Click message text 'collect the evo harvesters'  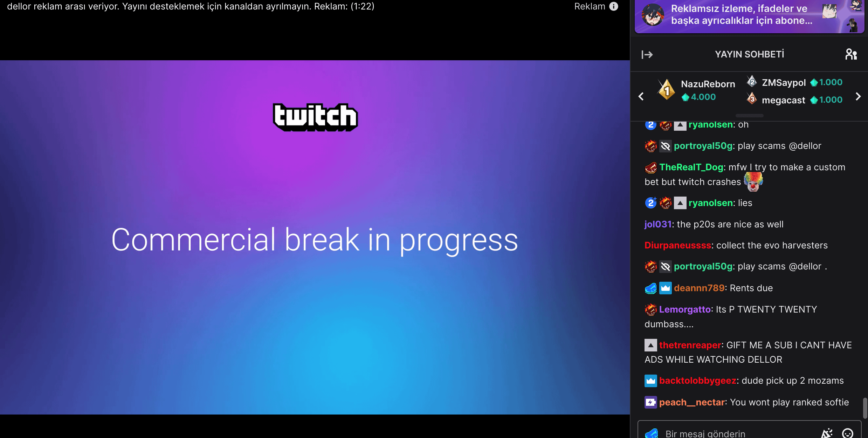click(x=772, y=245)
